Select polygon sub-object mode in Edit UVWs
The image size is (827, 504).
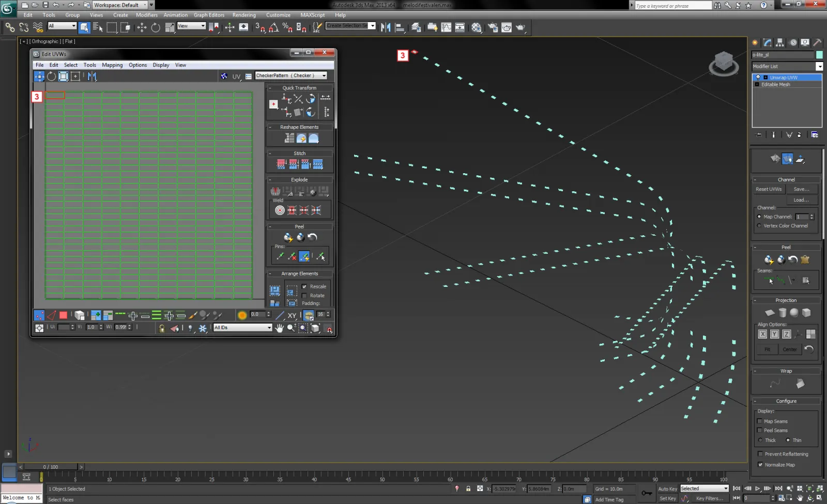(63, 315)
